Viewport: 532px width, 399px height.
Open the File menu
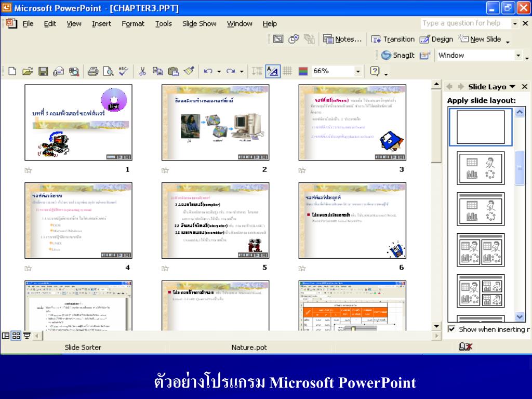click(x=28, y=24)
